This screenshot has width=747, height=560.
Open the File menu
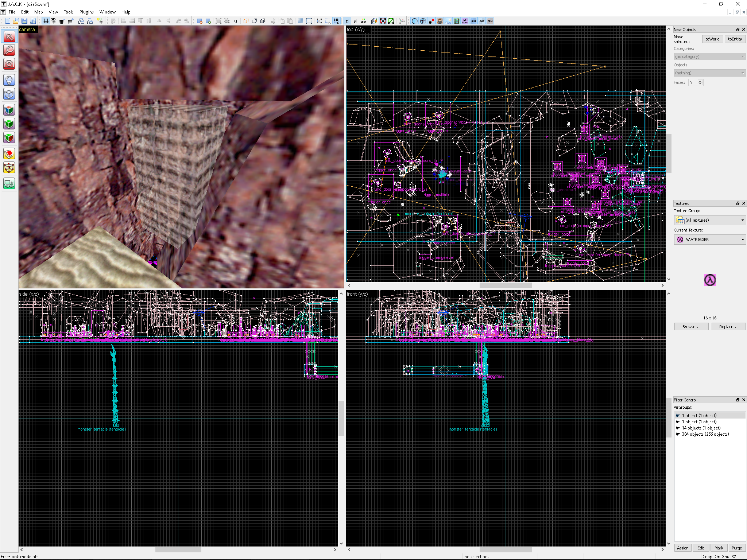(x=12, y=12)
